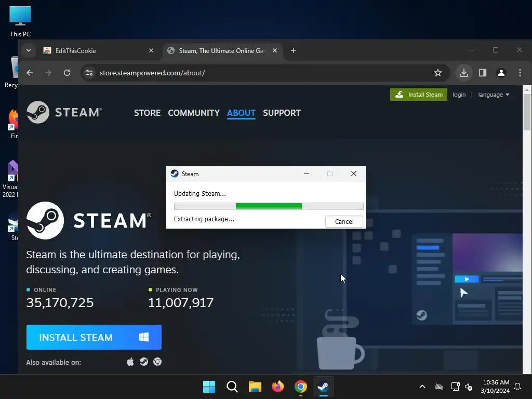Click ONLINE count 35,170,725
The width and height of the screenshot is (532, 399).
click(x=60, y=302)
